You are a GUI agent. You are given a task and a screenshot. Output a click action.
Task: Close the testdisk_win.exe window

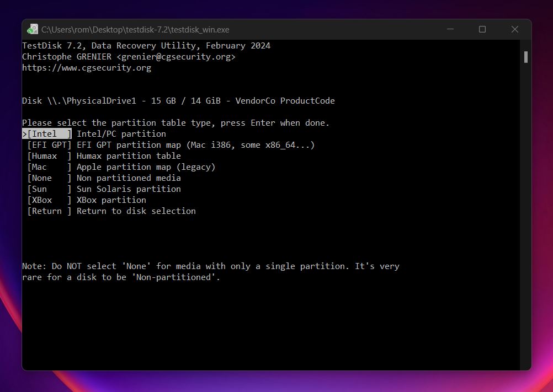(x=515, y=29)
